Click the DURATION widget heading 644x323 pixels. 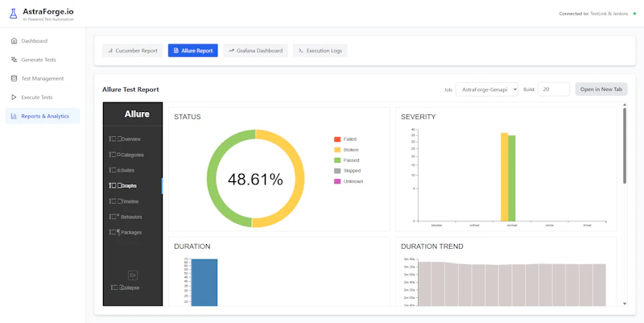pos(192,246)
